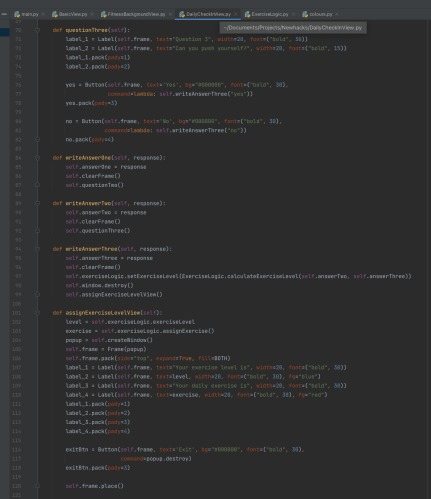Click line number 101 in gutter

pyautogui.click(x=16, y=313)
